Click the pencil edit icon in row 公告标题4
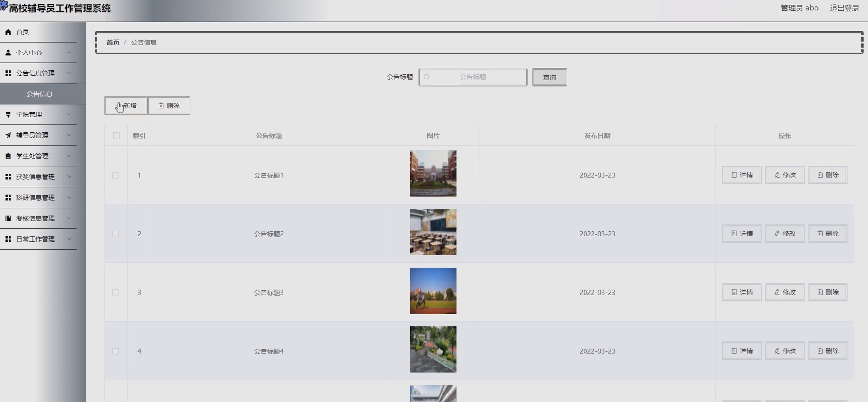This screenshot has width=868, height=402. coord(777,351)
